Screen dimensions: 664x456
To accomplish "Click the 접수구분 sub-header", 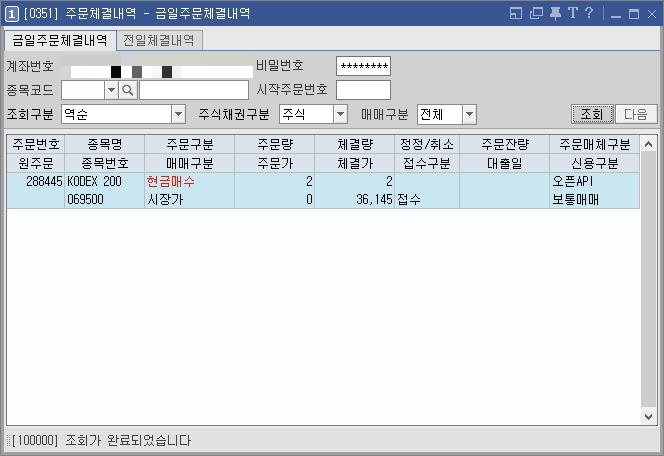I will pyautogui.click(x=427, y=163).
